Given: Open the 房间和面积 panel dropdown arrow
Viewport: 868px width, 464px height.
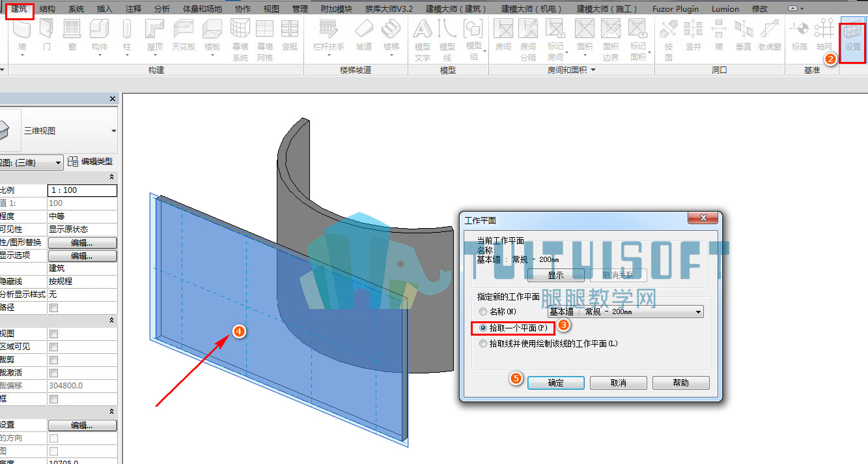Looking at the screenshot, I should click(593, 70).
